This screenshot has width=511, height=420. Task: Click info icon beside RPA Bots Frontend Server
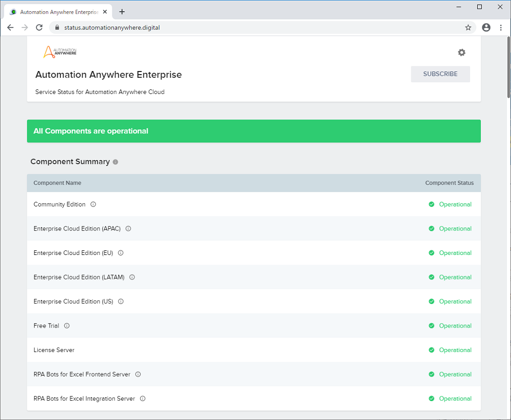tap(138, 375)
